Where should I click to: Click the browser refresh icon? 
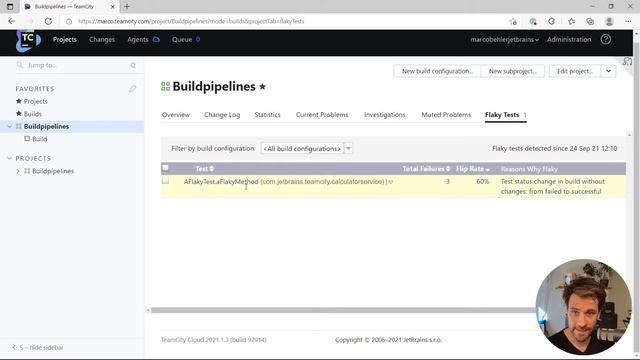pyautogui.click(x=48, y=21)
